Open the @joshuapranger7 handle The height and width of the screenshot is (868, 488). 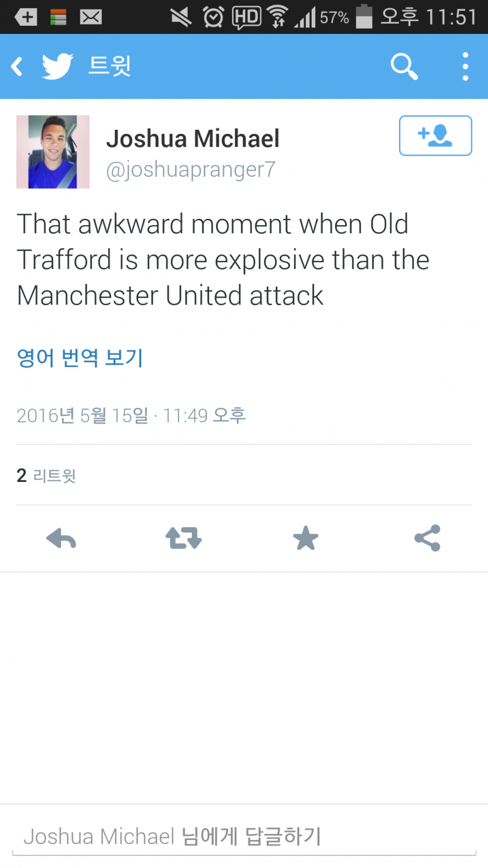pyautogui.click(x=191, y=169)
